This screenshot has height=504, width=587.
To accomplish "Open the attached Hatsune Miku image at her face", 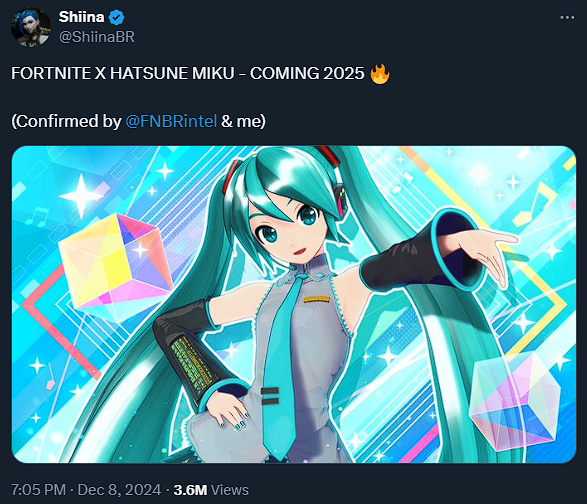I will tap(290, 228).
